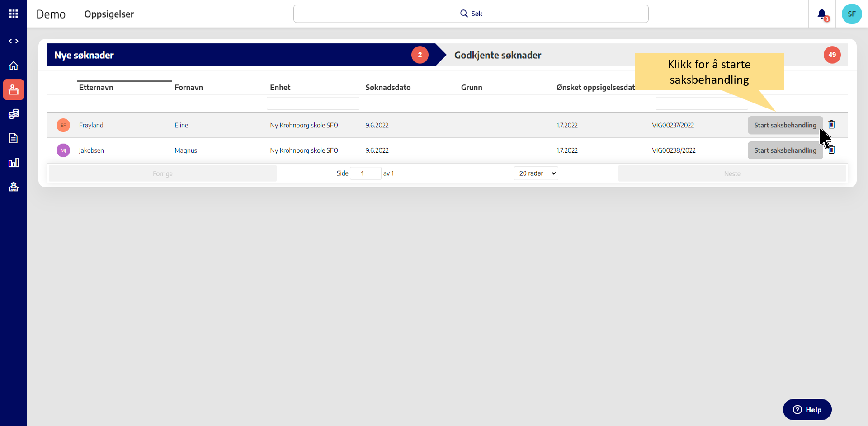Open the coins payment icon in sidebar

click(x=14, y=114)
